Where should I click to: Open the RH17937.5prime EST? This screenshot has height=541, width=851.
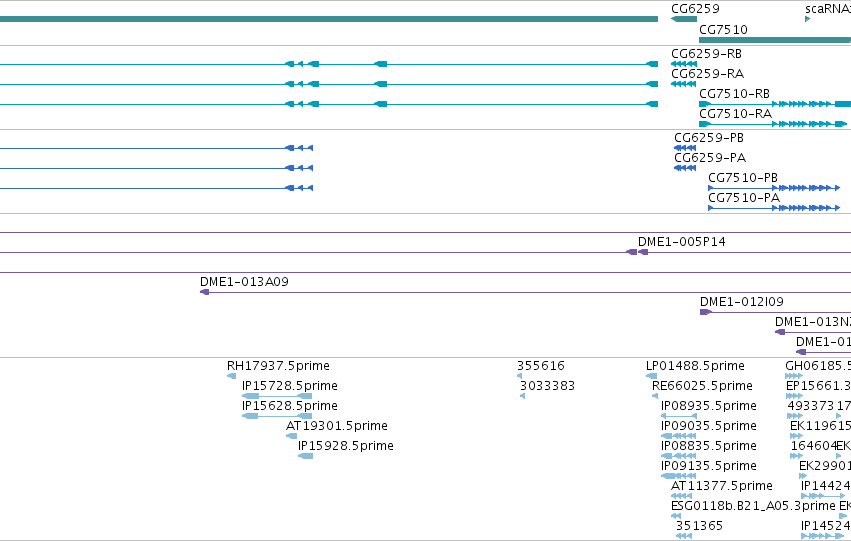tap(278, 366)
